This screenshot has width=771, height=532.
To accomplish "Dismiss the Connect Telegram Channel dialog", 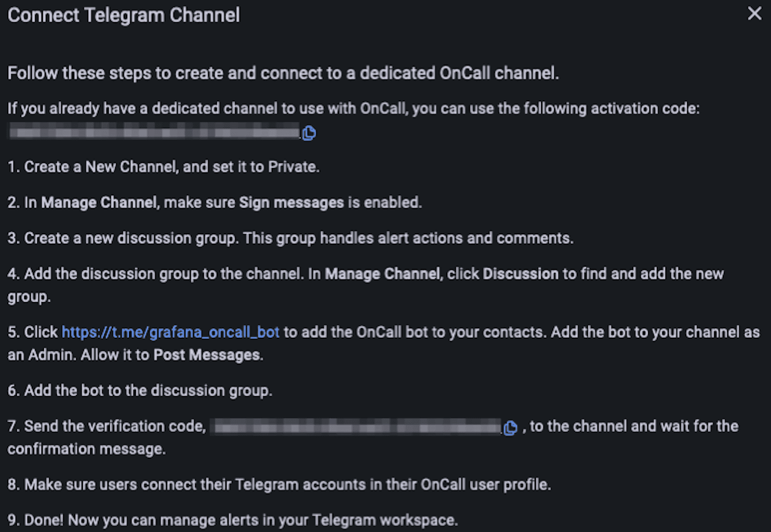I will (754, 14).
